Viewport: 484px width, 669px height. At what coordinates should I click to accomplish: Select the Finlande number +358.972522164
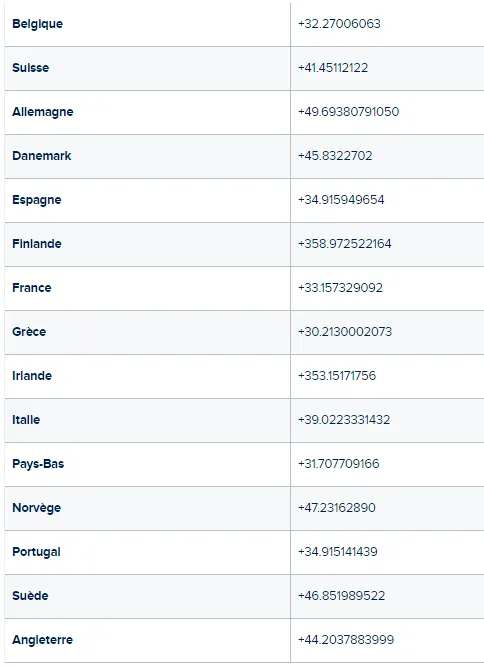pyautogui.click(x=345, y=244)
